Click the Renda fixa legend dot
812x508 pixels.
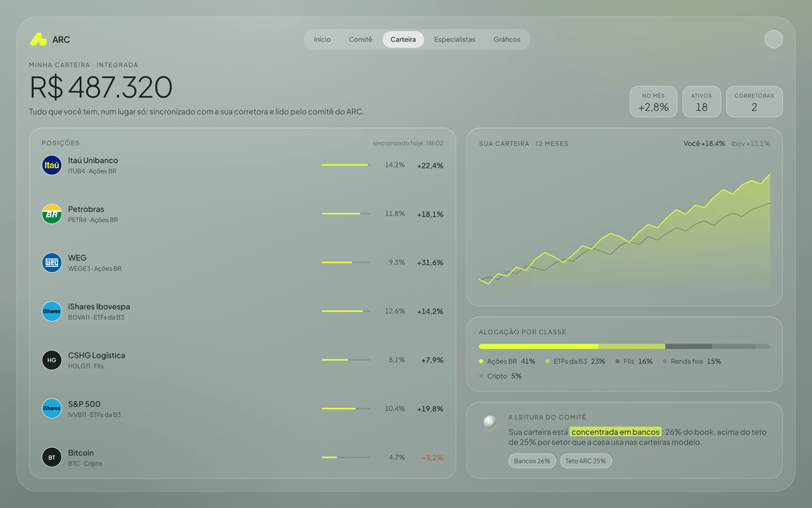pos(665,361)
